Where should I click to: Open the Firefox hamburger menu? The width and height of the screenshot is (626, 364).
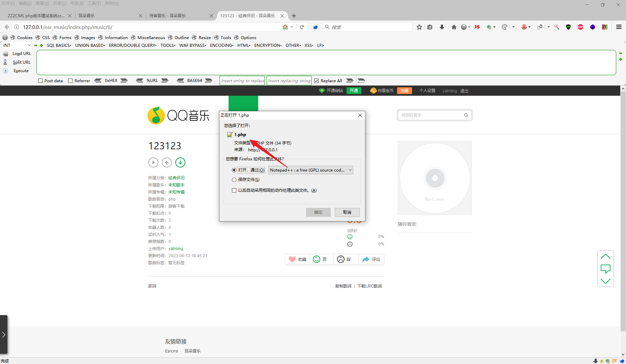619,27
